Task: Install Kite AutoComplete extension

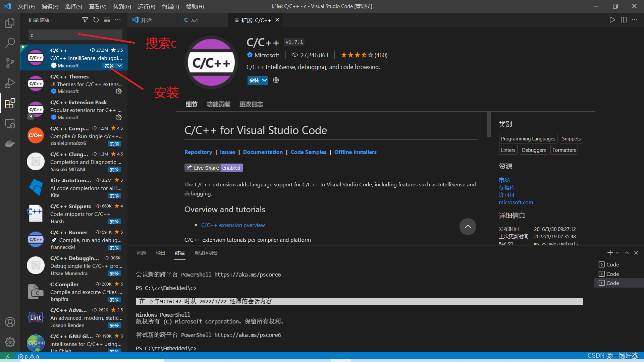Action: [114, 196]
